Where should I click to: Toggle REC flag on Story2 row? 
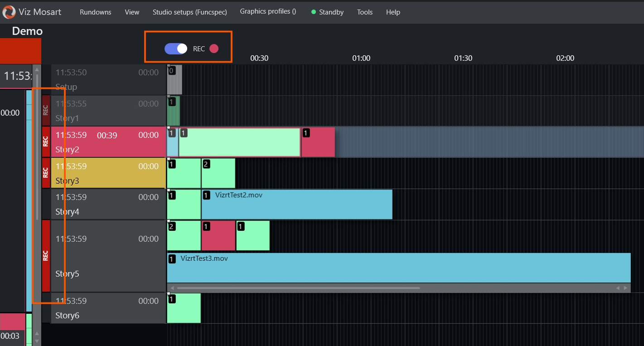[x=46, y=141]
